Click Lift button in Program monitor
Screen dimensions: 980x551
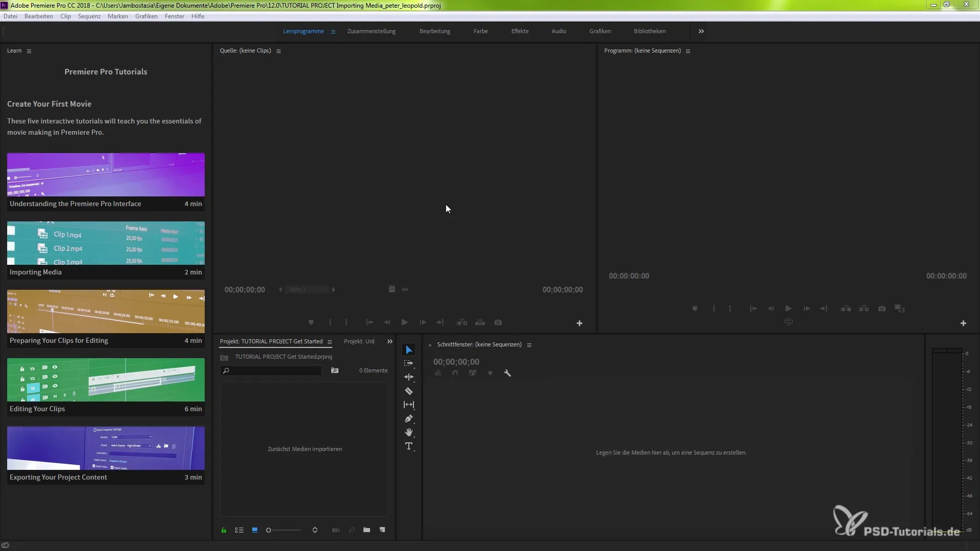(x=846, y=309)
